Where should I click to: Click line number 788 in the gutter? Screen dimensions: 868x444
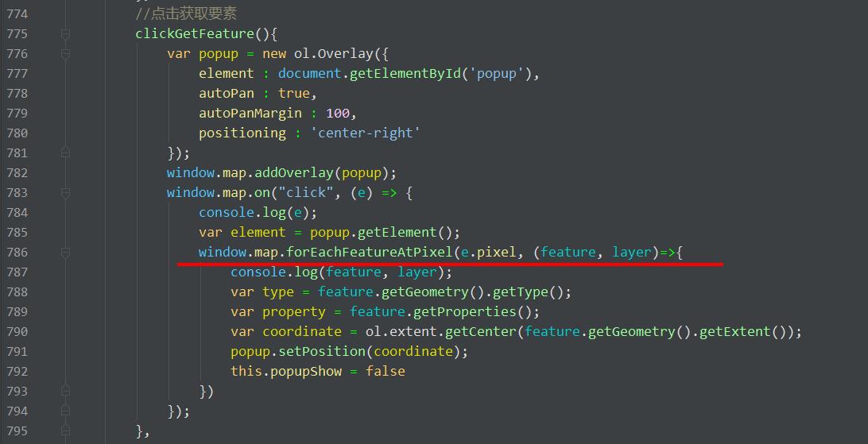tap(17, 292)
